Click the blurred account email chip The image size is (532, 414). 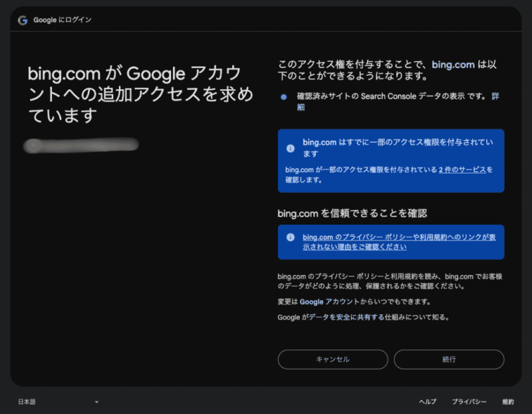click(81, 145)
